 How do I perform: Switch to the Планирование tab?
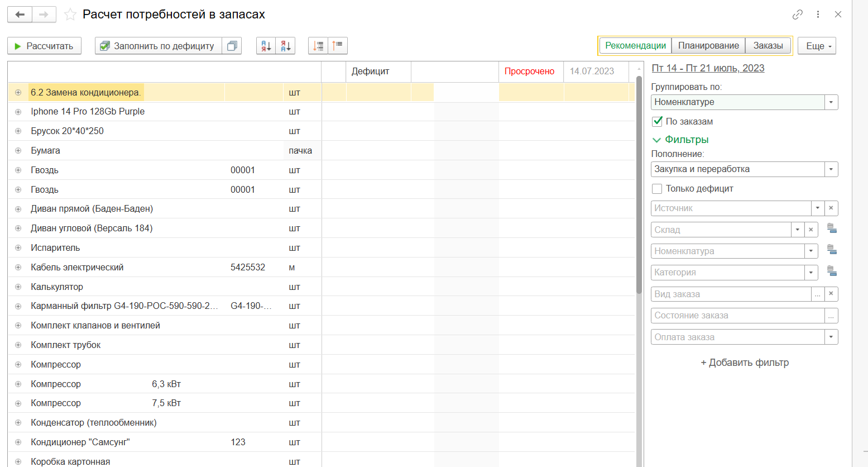[x=708, y=46]
